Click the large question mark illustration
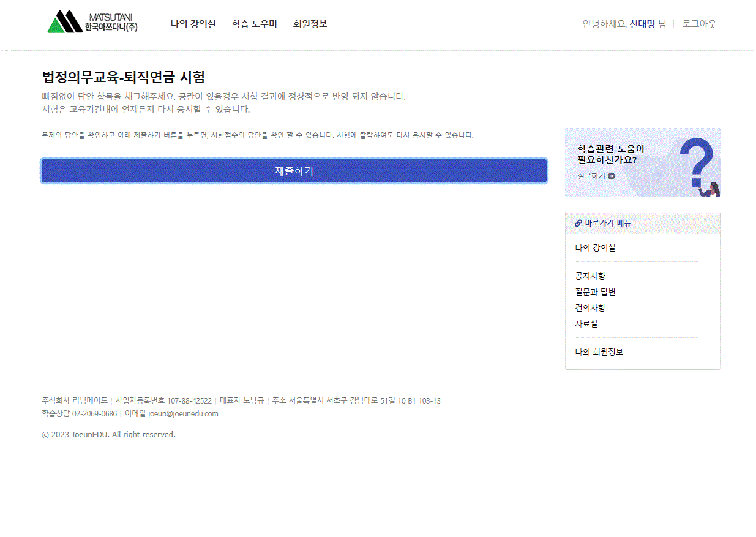The image size is (756, 537). [695, 162]
